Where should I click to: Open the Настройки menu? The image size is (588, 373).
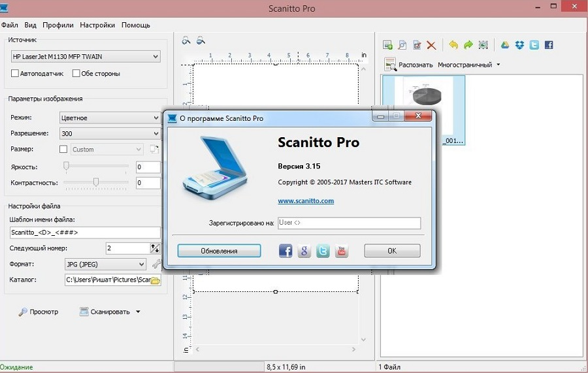[97, 25]
